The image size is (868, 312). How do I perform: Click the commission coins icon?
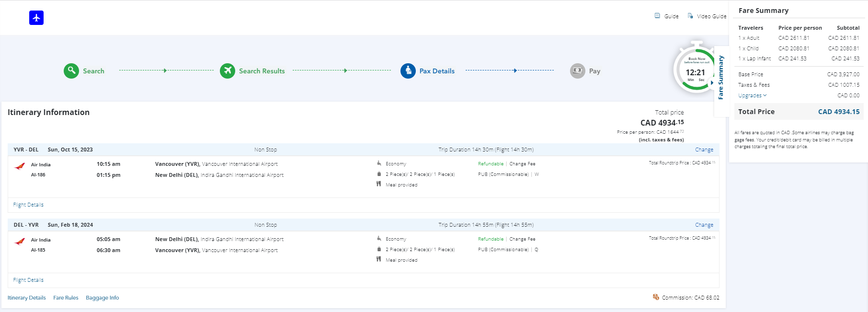pos(656,297)
